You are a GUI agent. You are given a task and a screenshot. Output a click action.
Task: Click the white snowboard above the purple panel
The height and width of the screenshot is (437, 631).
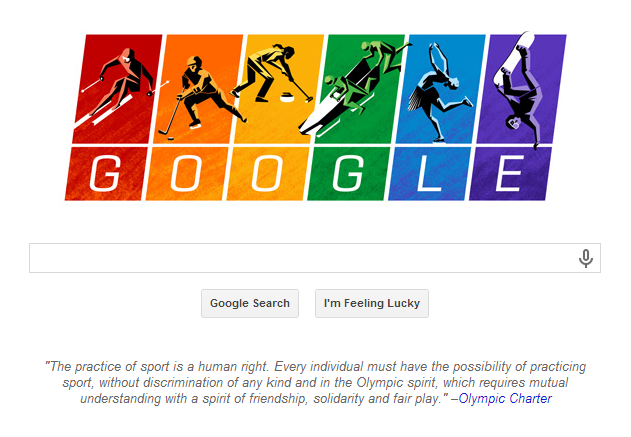point(513,58)
